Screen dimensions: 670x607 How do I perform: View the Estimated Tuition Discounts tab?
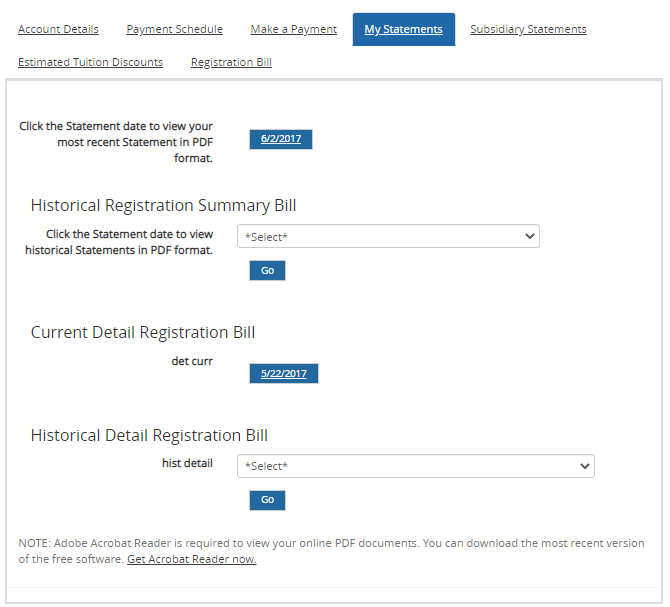point(90,62)
